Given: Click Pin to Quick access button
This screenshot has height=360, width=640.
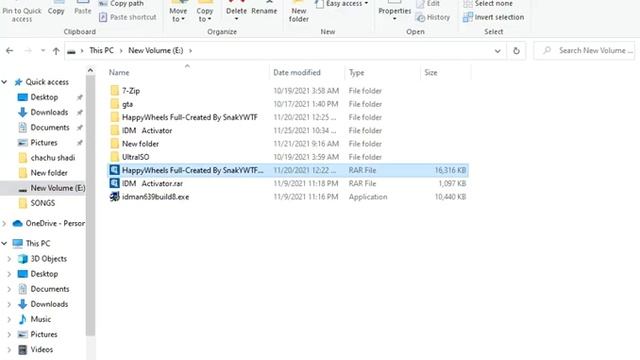Looking at the screenshot, I should tap(22, 12).
